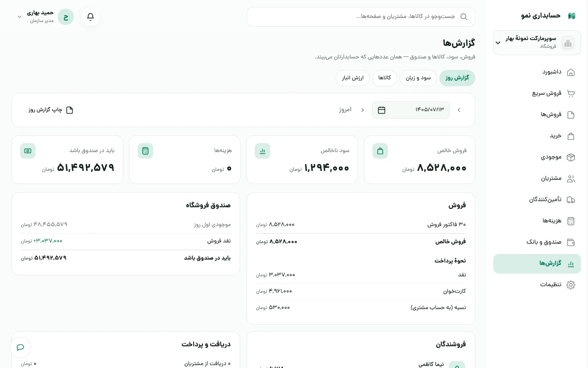This screenshot has height=368, width=588.
Task: Click the خرید shopping bag icon
Action: [571, 136]
